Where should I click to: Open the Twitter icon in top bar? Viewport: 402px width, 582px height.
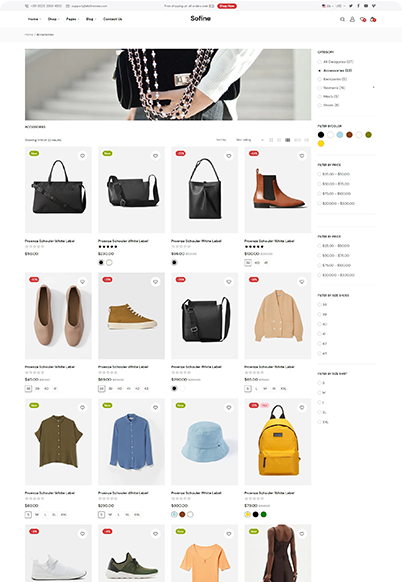(x=351, y=6)
